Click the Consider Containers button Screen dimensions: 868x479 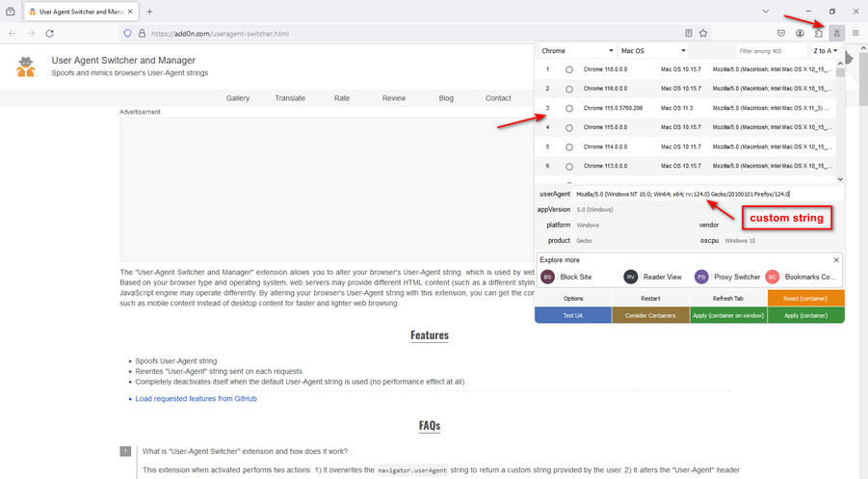650,315
